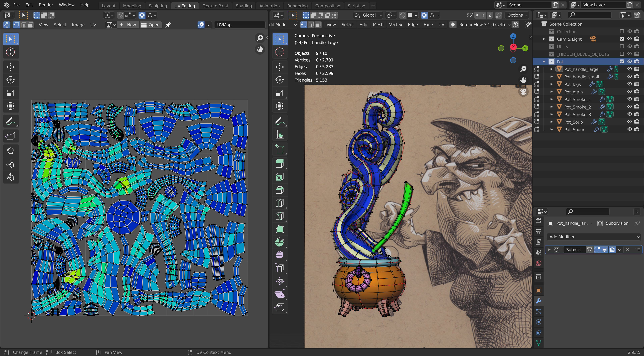Enable the Utility collection checkbox

click(622, 46)
